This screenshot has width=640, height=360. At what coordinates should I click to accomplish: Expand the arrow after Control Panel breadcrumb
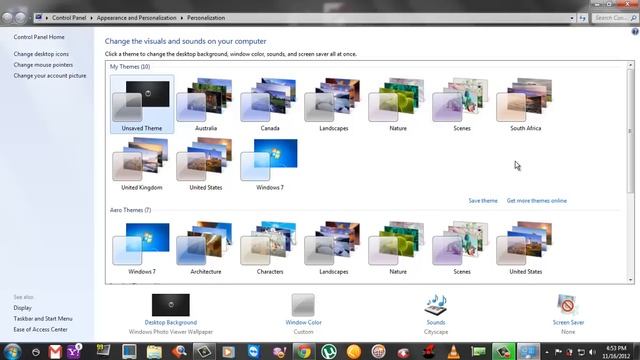click(91, 18)
